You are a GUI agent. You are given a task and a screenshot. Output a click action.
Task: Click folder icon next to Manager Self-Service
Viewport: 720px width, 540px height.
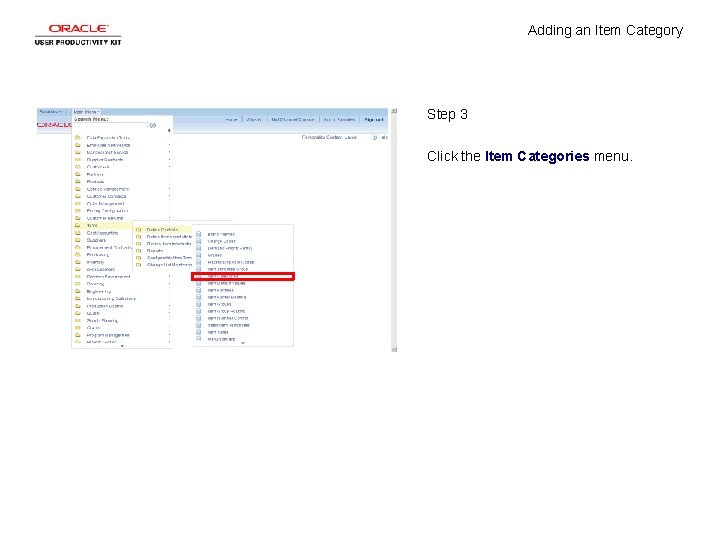[x=78, y=152]
